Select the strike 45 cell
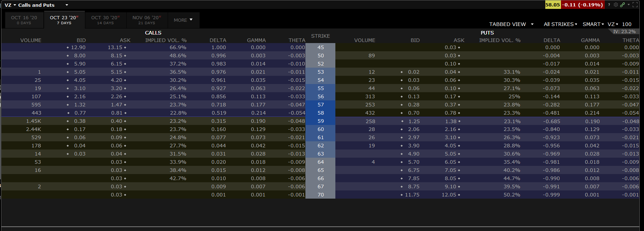Screen dimensions: 644x231 pos(320,47)
